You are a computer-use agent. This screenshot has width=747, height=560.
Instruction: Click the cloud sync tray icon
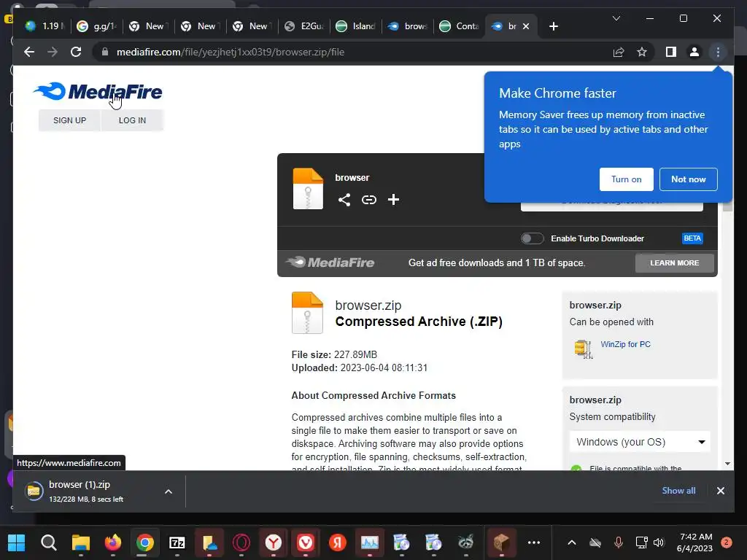tap(595, 542)
